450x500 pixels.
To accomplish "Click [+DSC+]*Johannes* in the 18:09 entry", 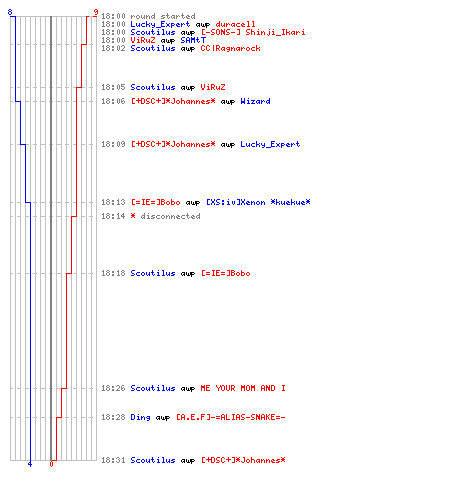I will [173, 144].
